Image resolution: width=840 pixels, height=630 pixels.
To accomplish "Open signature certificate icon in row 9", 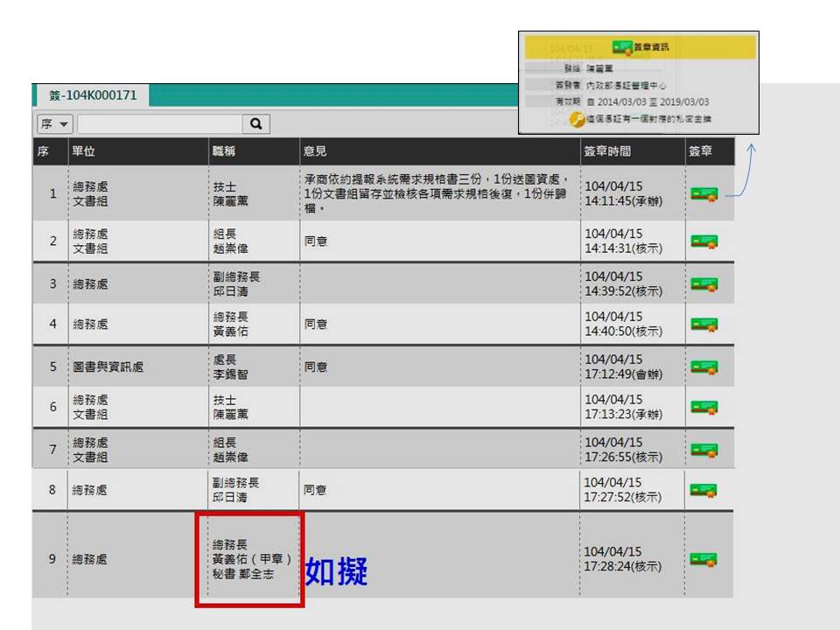I will pyautogui.click(x=703, y=560).
